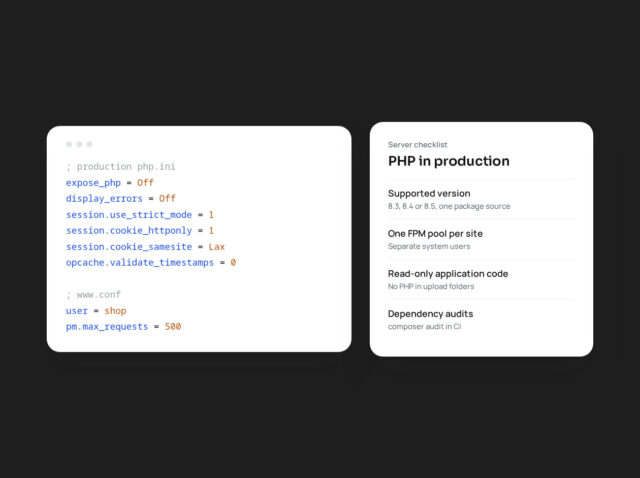Click the 'expose_php' setting name

[93, 183]
